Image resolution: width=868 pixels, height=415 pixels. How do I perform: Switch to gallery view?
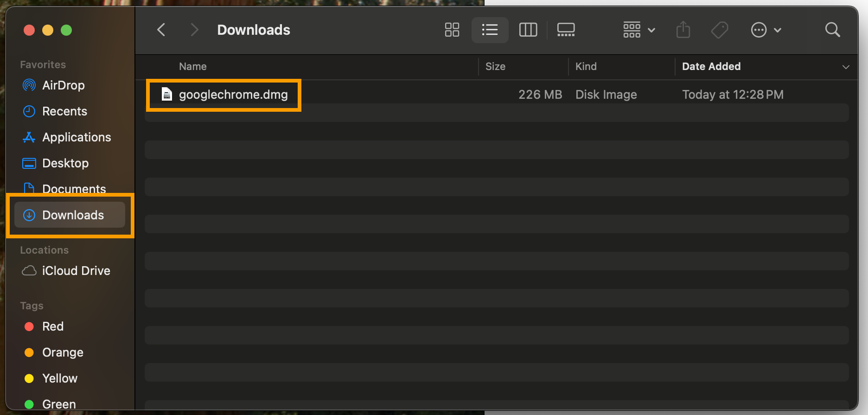tap(566, 30)
